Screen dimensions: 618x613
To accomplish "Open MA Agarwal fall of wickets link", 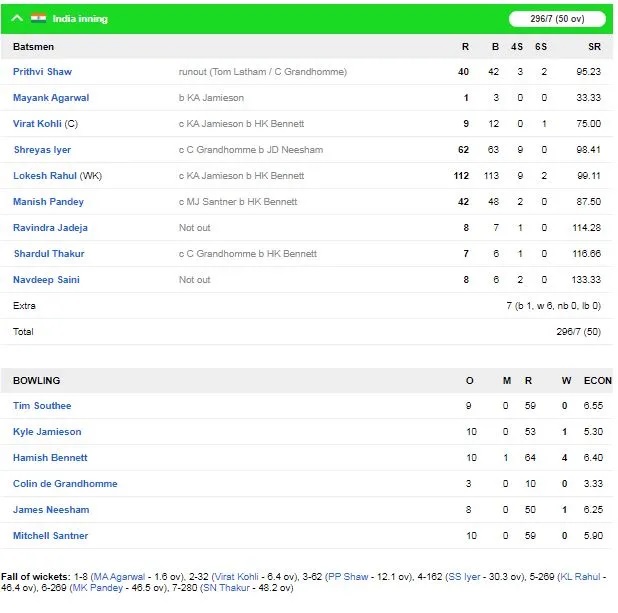I will [119, 577].
